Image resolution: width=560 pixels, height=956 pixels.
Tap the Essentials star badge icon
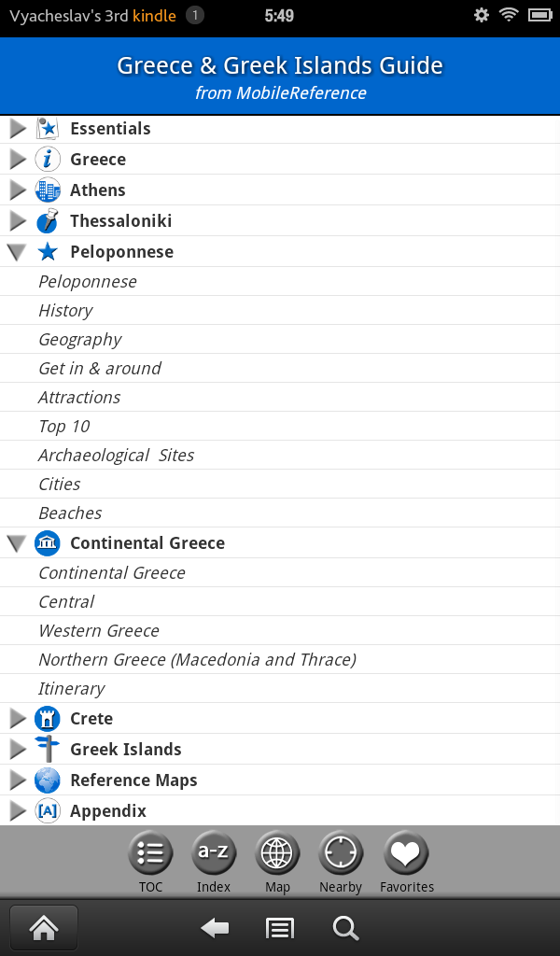click(x=47, y=128)
